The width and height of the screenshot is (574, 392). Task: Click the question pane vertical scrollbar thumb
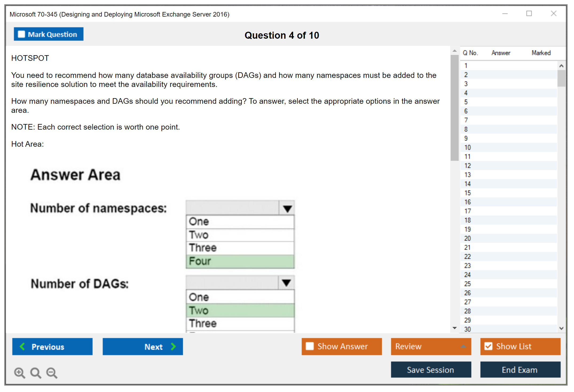click(454, 108)
